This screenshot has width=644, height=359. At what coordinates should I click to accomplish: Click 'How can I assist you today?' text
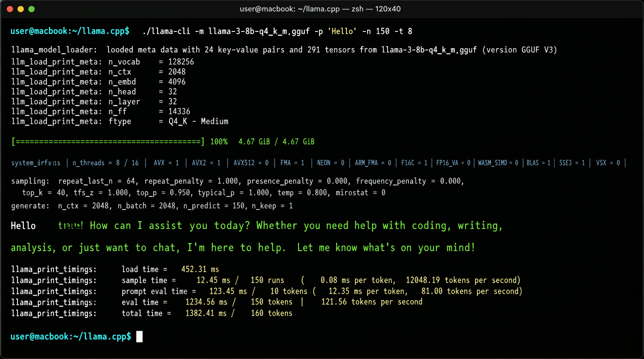[170, 226]
